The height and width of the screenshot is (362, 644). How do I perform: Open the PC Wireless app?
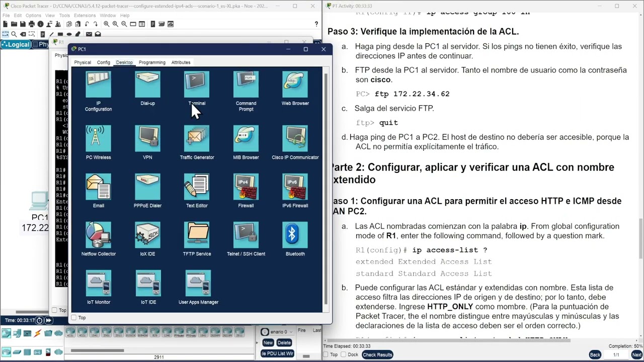click(98, 143)
